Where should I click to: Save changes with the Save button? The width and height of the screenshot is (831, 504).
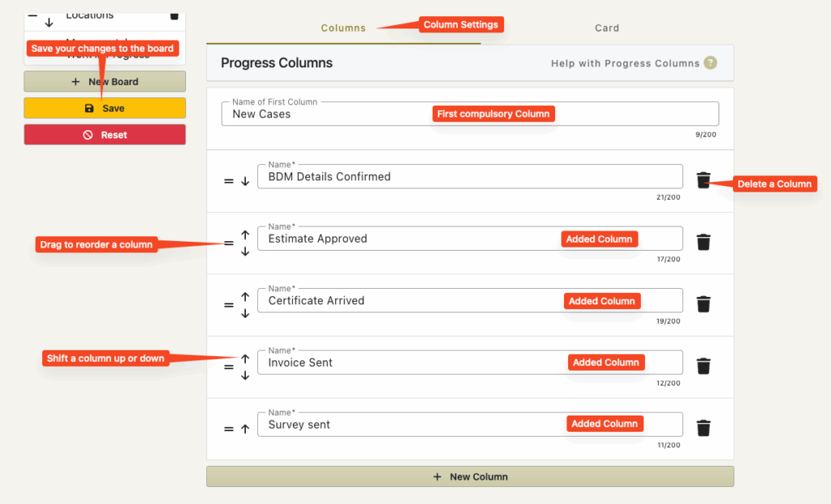[x=105, y=108]
